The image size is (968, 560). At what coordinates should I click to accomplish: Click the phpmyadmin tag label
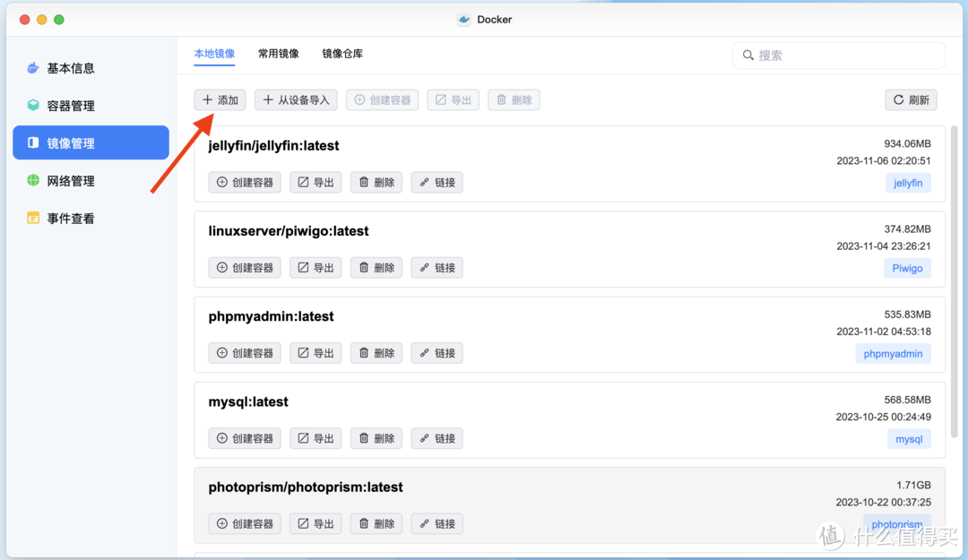pos(894,353)
